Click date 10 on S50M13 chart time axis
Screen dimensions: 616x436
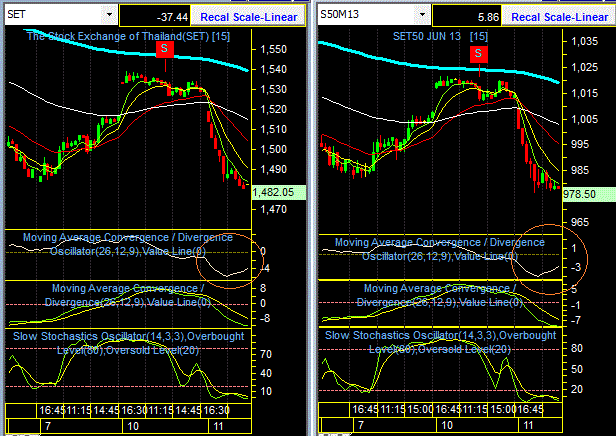click(x=447, y=425)
